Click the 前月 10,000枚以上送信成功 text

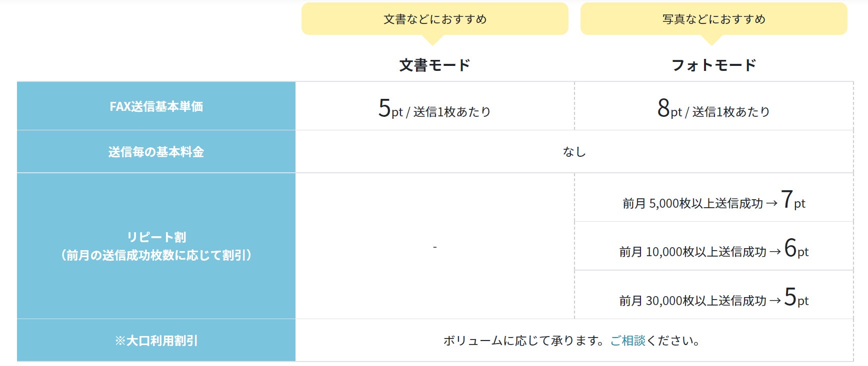692,252
